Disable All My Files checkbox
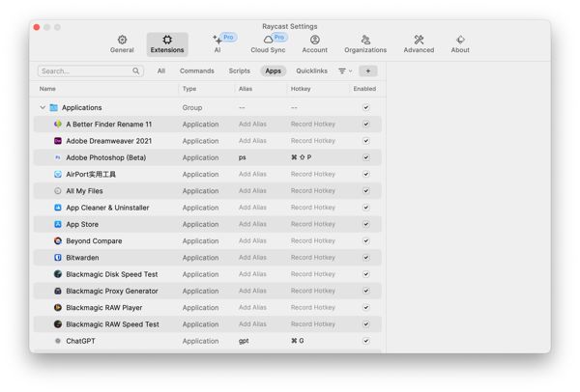This screenshot has width=580, height=392. pyautogui.click(x=365, y=191)
